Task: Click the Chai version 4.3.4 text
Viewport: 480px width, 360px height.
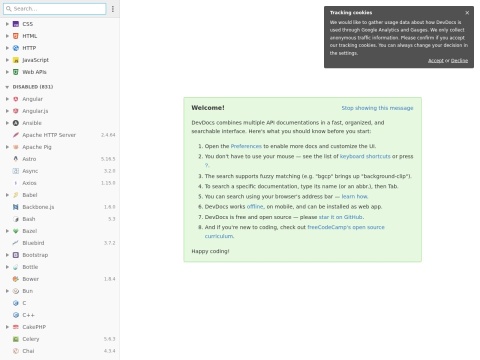Action: pos(109,351)
